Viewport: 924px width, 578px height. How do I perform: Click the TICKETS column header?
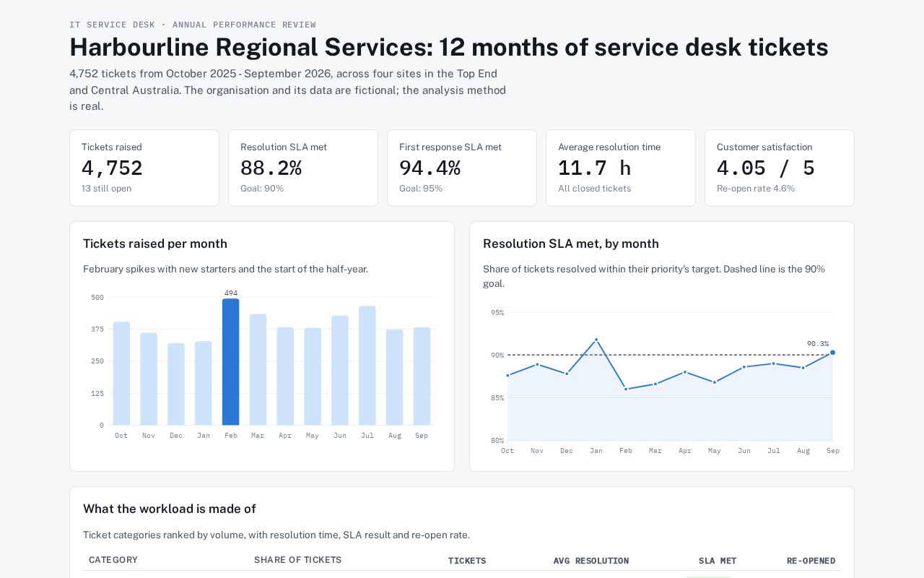467,561
